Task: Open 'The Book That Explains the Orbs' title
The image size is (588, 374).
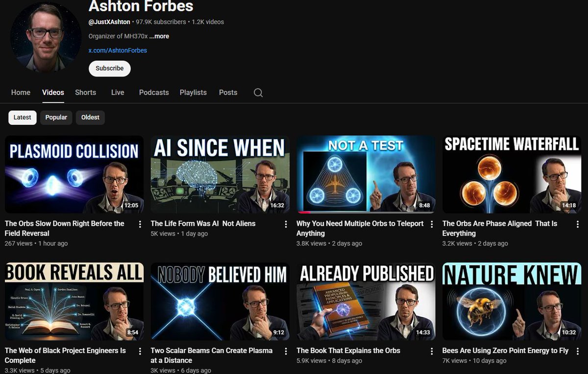Action: [348, 351]
